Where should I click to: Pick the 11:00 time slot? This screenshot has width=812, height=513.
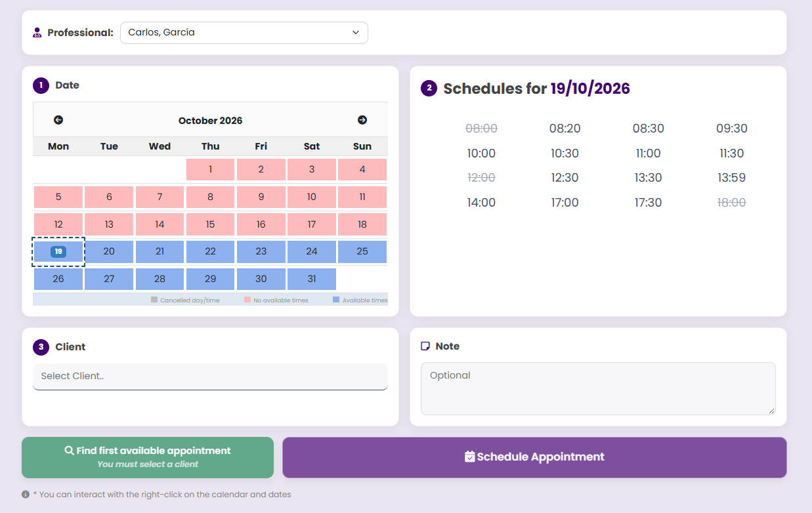pos(649,154)
